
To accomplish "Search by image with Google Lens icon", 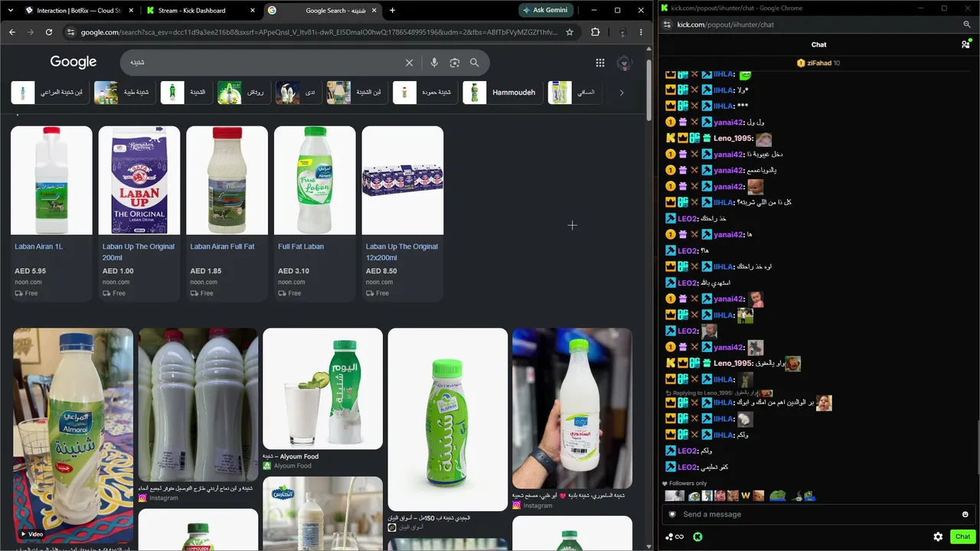I will tap(455, 63).
